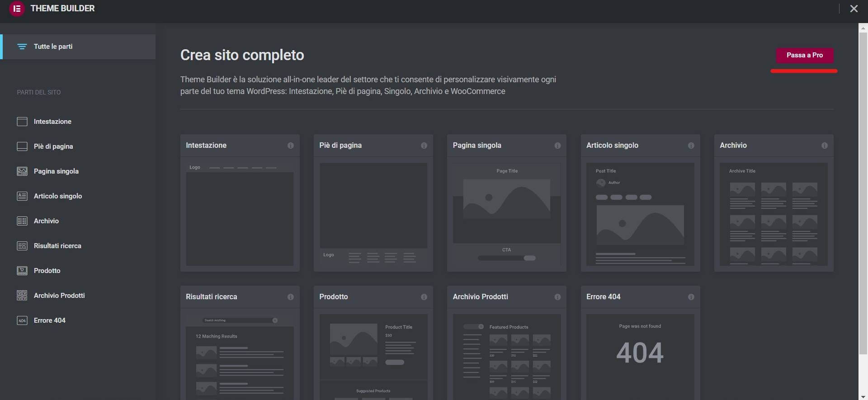
Task: Show info for Errore 404 card
Action: [691, 297]
